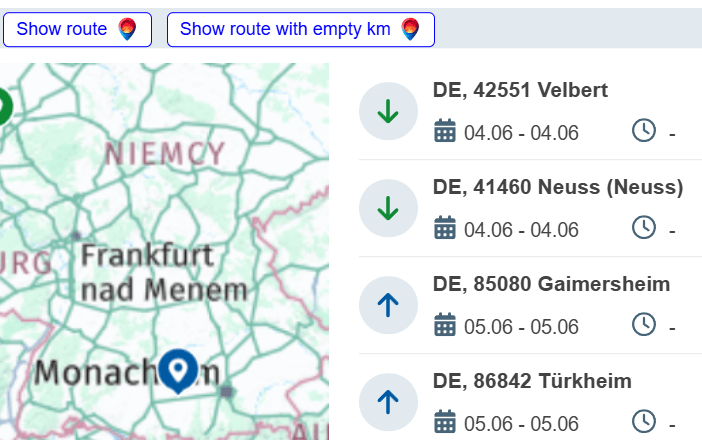Image resolution: width=702 pixels, height=440 pixels.
Task: Click the clock icon in Türkheim row
Action: coord(644,421)
